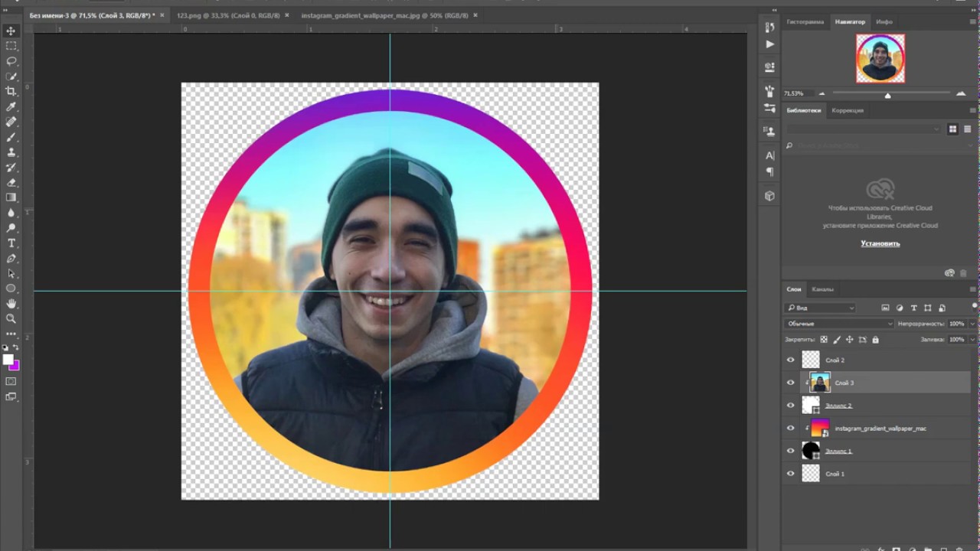The height and width of the screenshot is (551, 980).
Task: Select the Gradient tool
Action: point(11,197)
